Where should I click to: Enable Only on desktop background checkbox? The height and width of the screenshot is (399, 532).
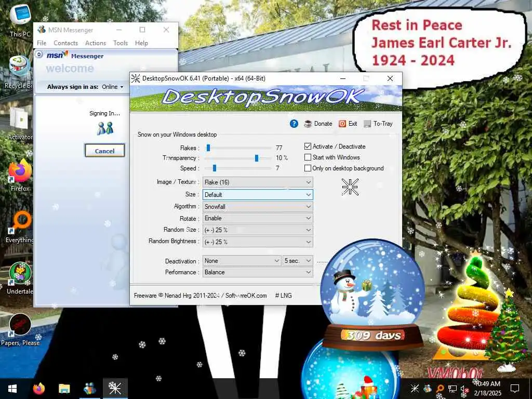pos(308,168)
